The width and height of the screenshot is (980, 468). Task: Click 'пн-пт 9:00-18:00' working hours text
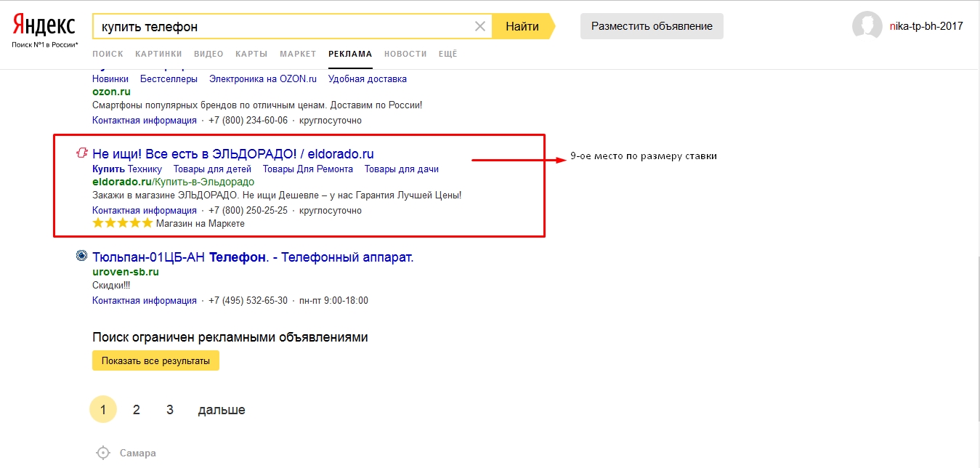[x=334, y=300]
